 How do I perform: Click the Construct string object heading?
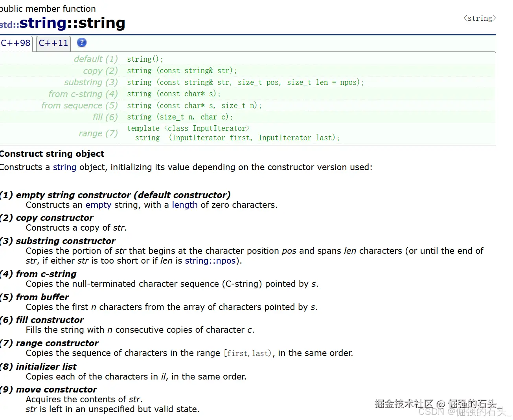[52, 154]
